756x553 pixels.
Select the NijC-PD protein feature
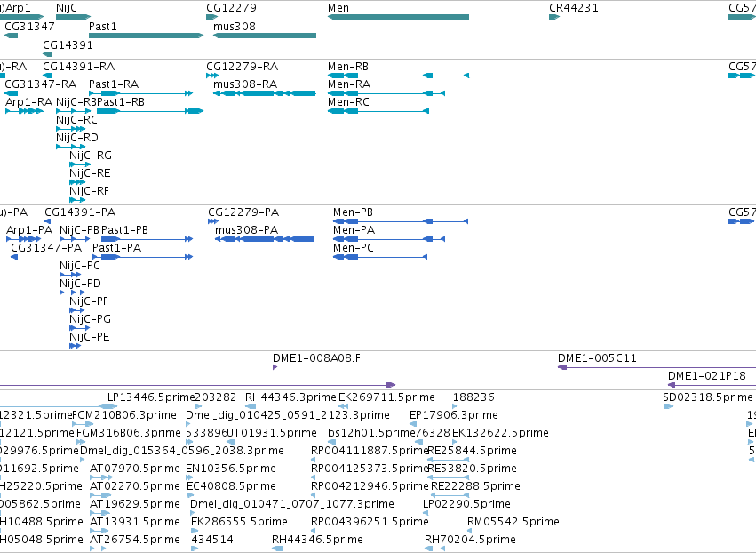72,293
